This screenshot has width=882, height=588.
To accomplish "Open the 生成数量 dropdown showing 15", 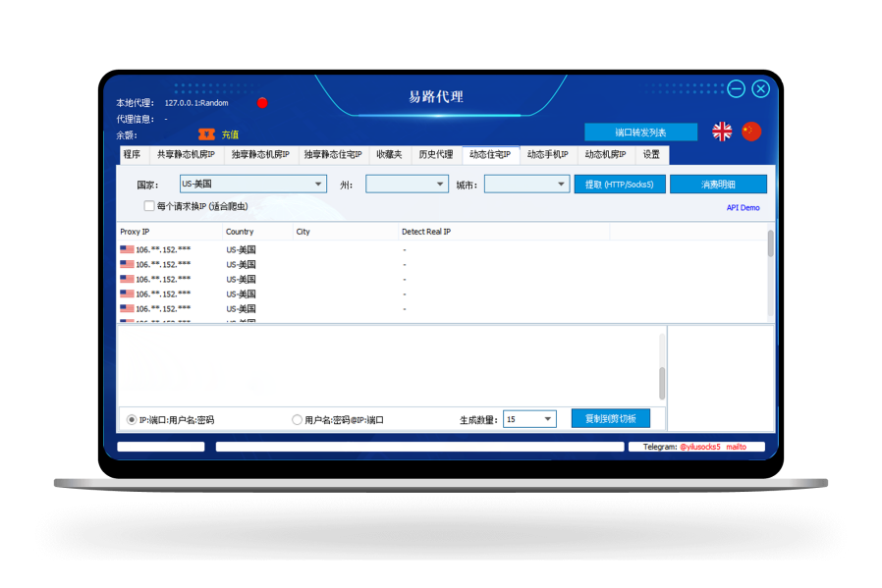I will click(529, 419).
